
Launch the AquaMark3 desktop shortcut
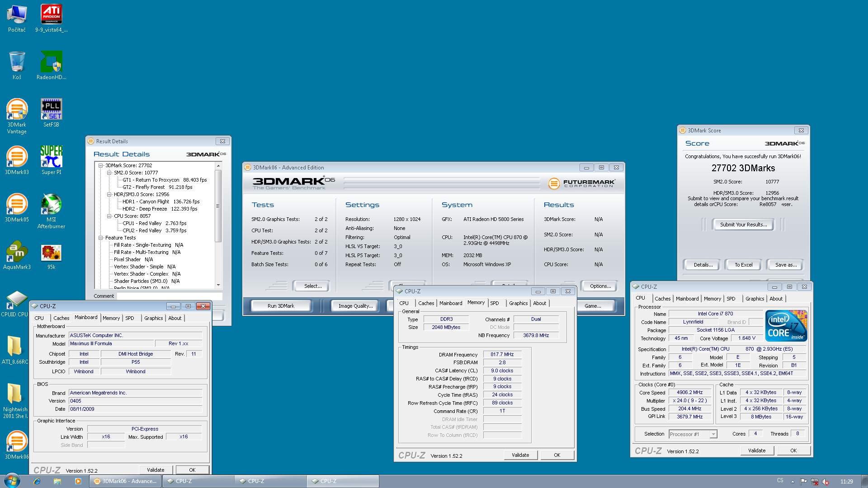click(x=17, y=255)
